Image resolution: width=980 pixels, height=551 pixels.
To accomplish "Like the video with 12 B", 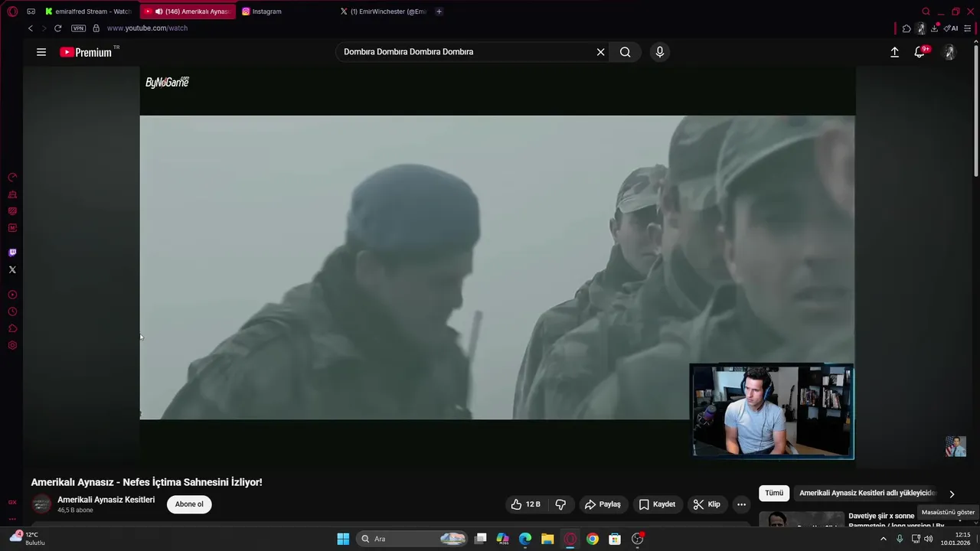I will [x=525, y=504].
